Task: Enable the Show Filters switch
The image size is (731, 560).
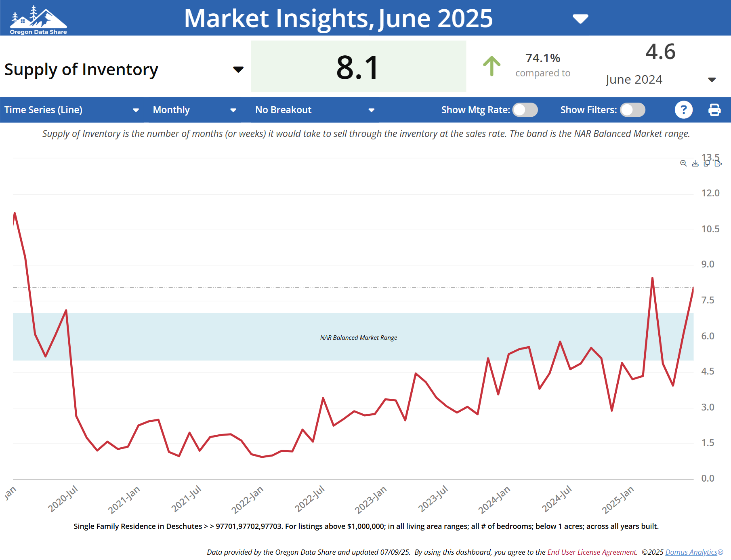Action: (x=632, y=110)
